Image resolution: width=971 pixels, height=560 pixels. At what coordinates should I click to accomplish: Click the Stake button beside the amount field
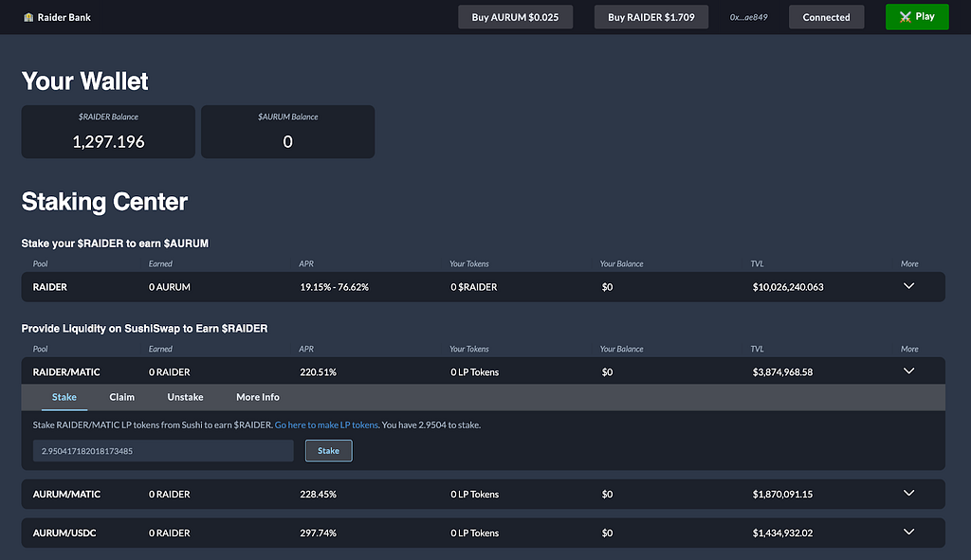coord(329,450)
